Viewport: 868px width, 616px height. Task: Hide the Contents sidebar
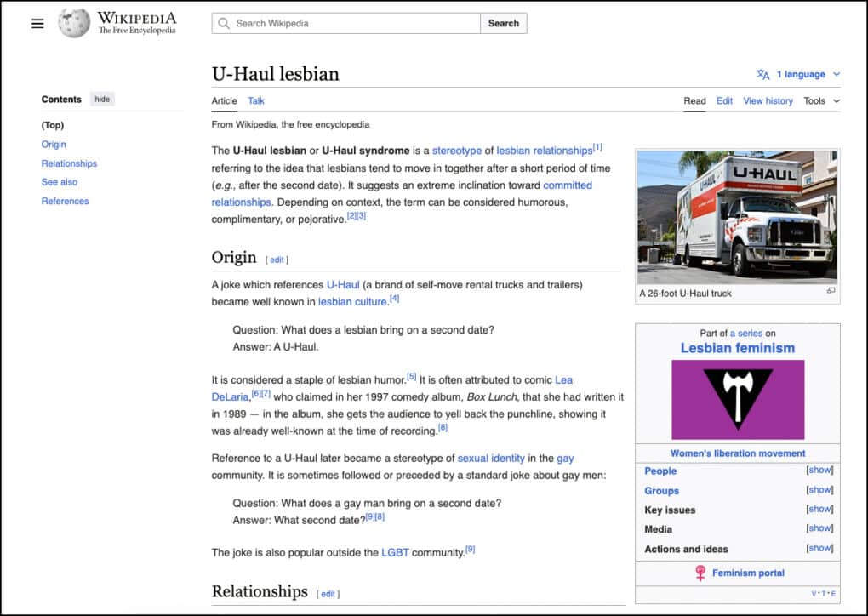point(102,99)
